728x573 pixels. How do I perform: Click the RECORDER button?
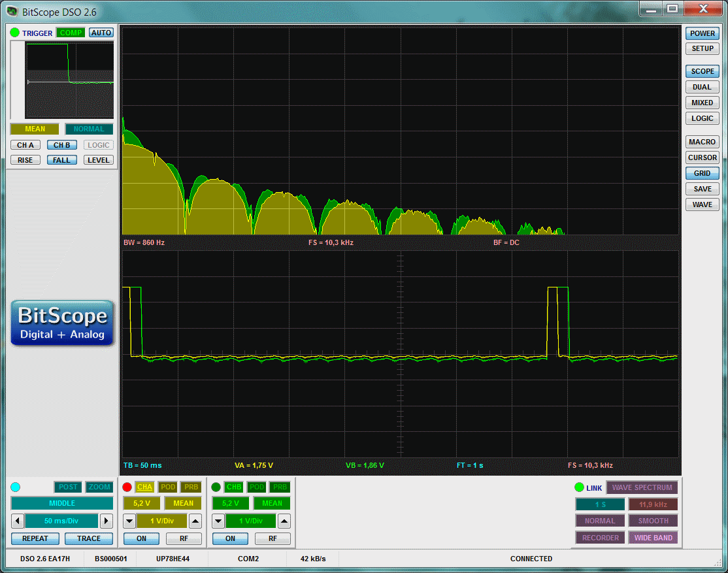click(x=601, y=538)
